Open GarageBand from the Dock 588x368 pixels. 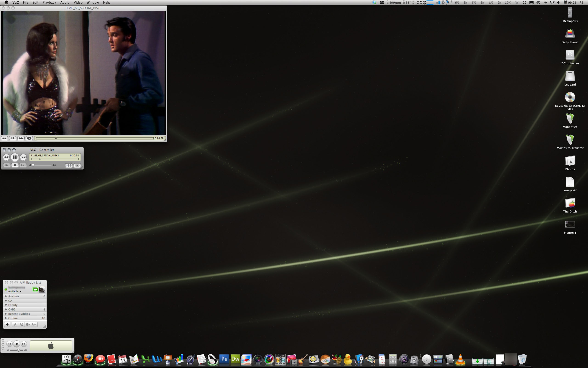[x=303, y=359]
